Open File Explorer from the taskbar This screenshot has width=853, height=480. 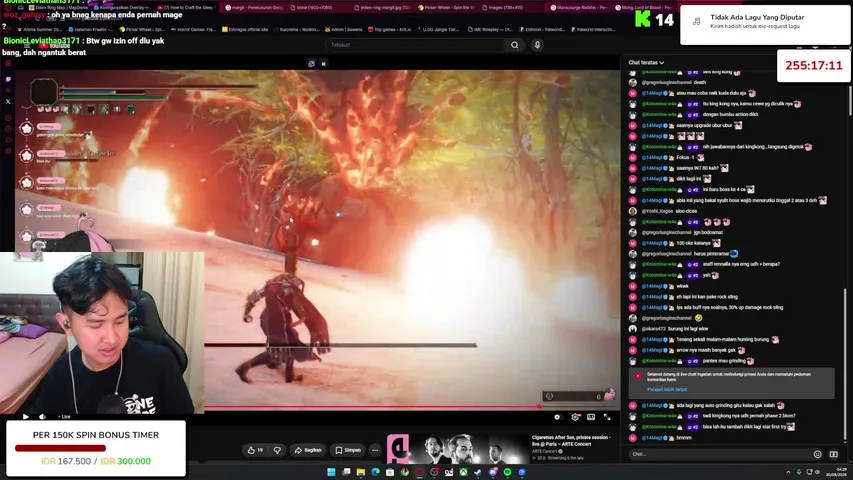tap(361, 472)
